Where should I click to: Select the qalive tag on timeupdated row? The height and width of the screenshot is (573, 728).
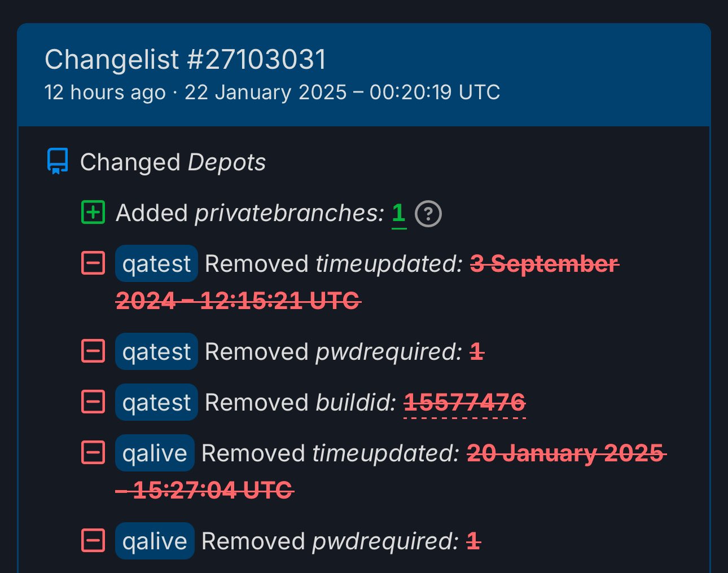[155, 453]
